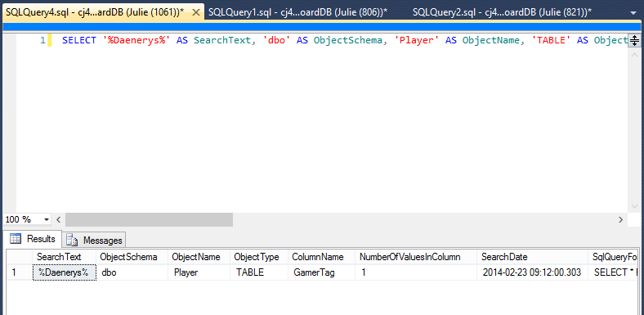Open the Results tab

click(x=33, y=239)
